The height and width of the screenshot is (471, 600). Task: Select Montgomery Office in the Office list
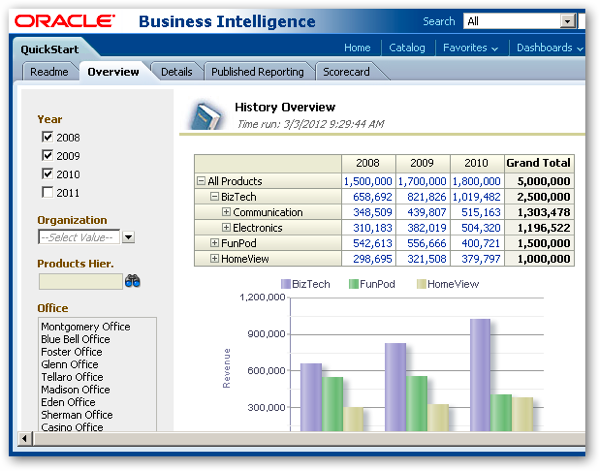[x=86, y=326]
